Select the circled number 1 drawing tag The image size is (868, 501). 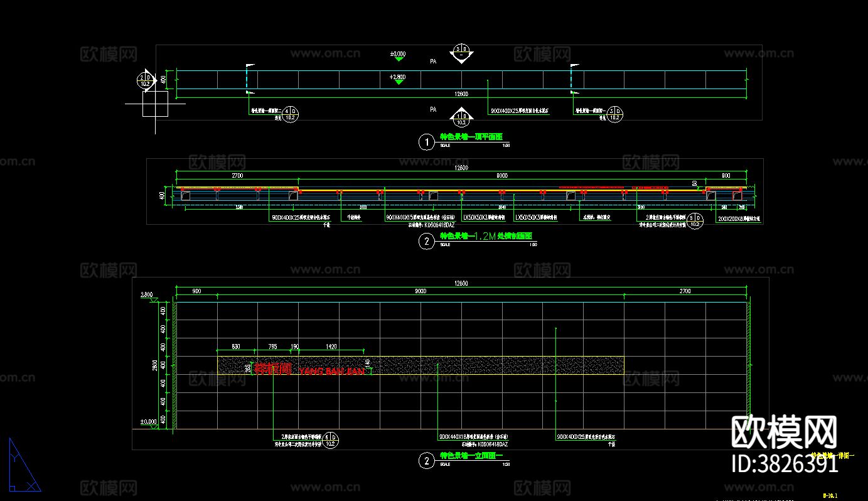[x=426, y=143]
